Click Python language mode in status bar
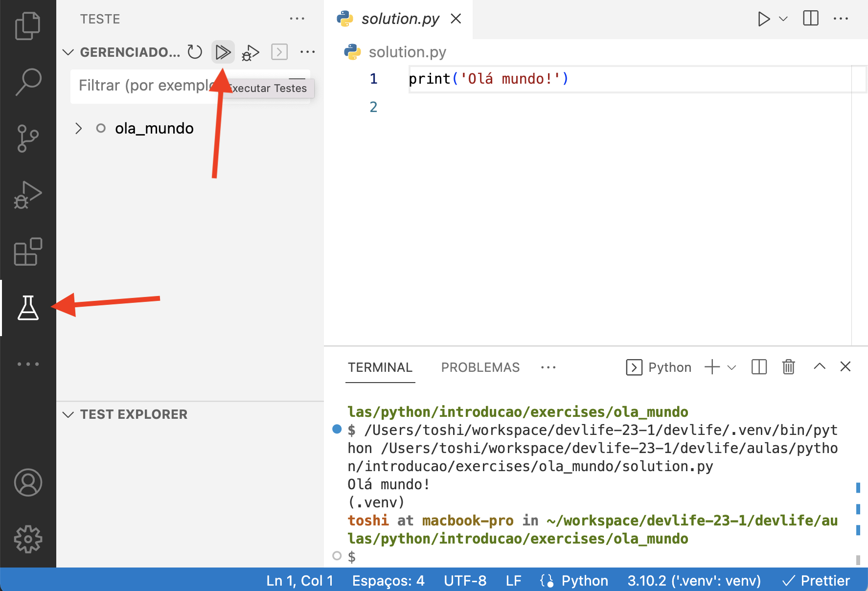This screenshot has height=591, width=868. [x=584, y=581]
